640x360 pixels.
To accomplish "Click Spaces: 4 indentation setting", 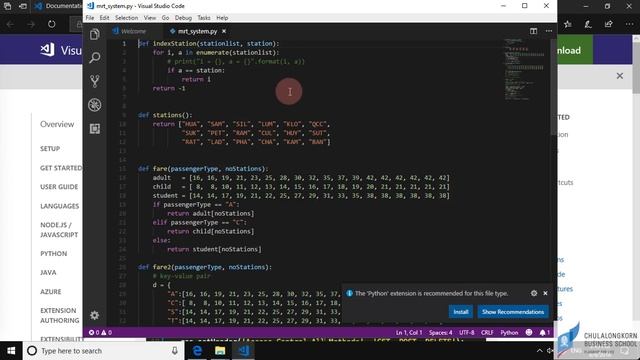I will (x=440, y=333).
